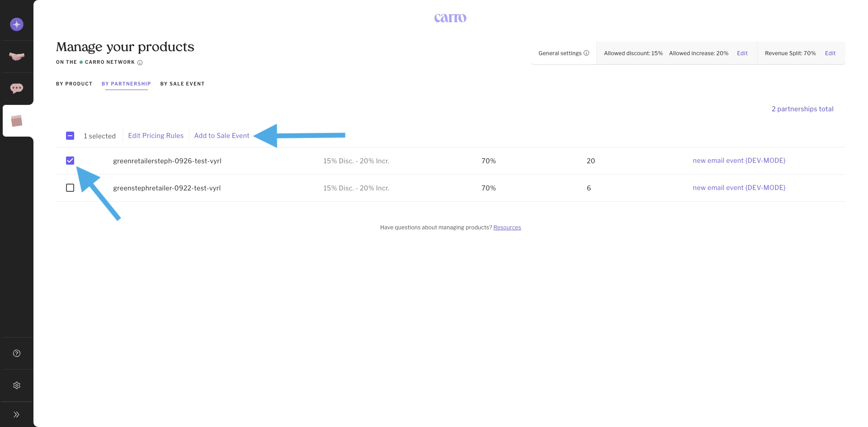The image size is (868, 427).
Task: Click Manage your products heading
Action: pyautogui.click(x=125, y=47)
